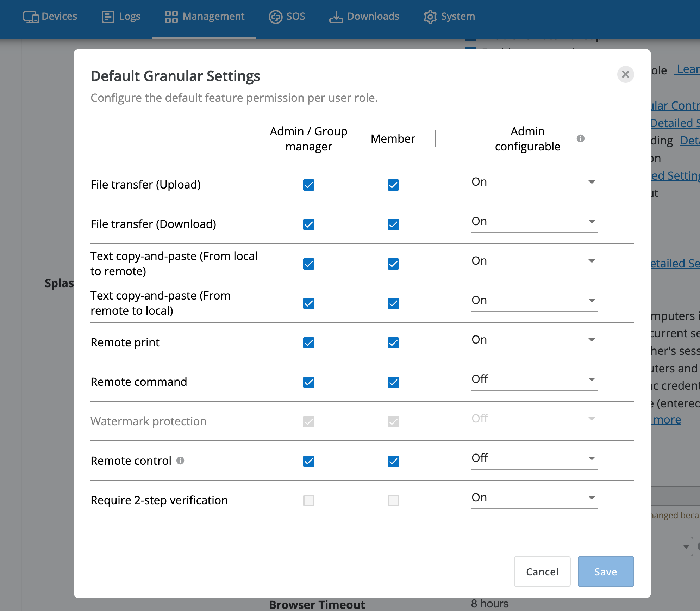This screenshot has width=700, height=611.
Task: Click the Cancel button
Action: pos(542,572)
